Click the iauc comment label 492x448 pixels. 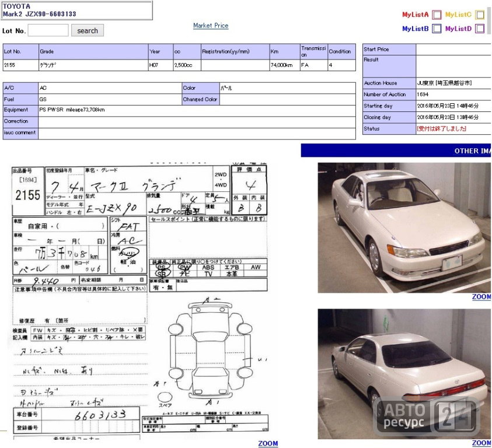point(20,134)
